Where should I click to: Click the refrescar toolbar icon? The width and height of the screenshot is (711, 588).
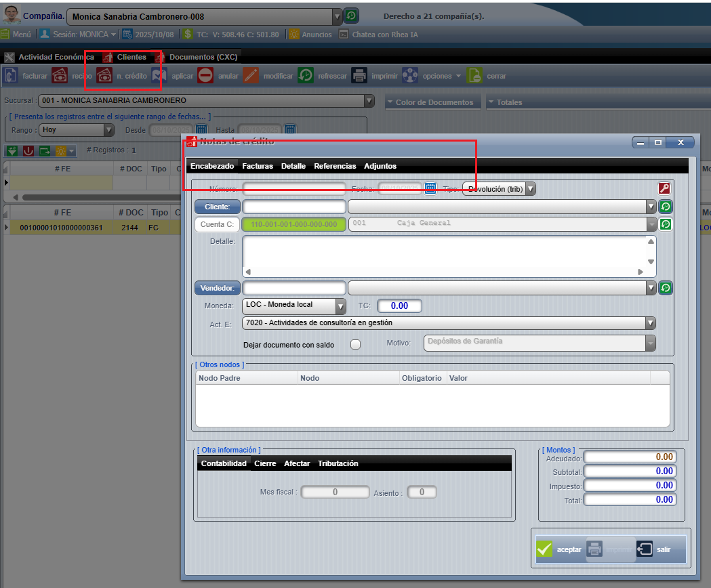click(306, 76)
